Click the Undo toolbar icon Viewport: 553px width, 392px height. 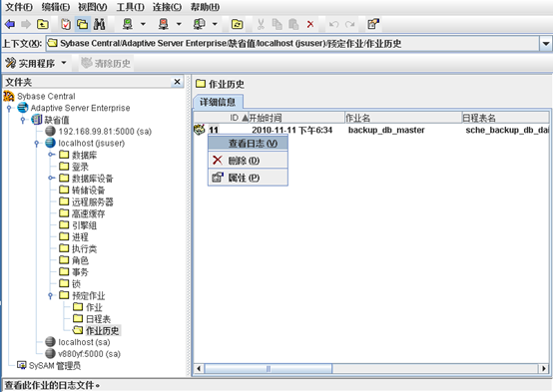(x=333, y=24)
